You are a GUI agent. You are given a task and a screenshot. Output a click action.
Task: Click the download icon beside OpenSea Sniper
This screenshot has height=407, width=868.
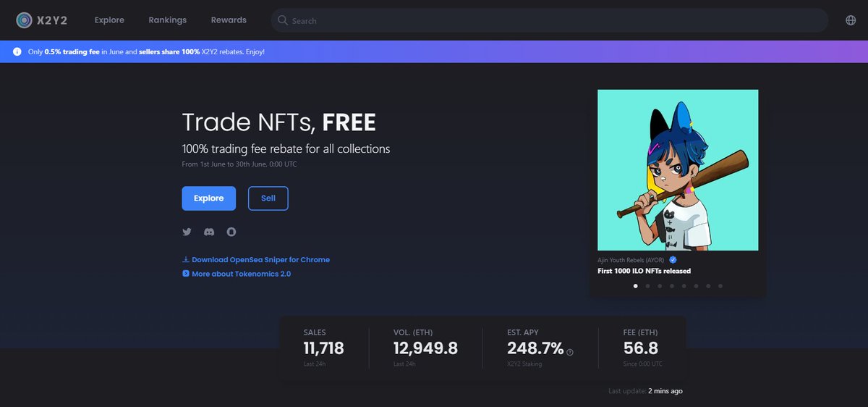point(186,259)
